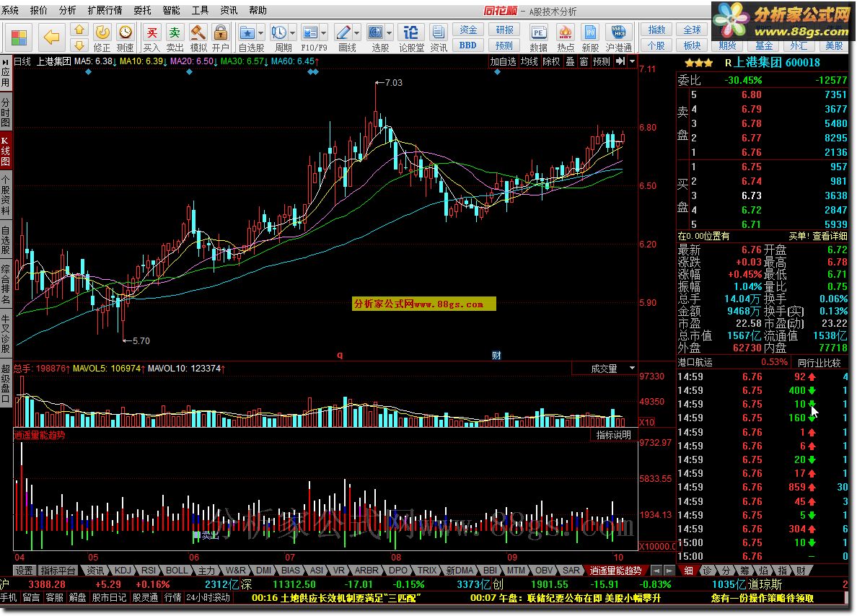Toggle 叠 overlay mode
The image size is (857, 616).
click(570, 61)
